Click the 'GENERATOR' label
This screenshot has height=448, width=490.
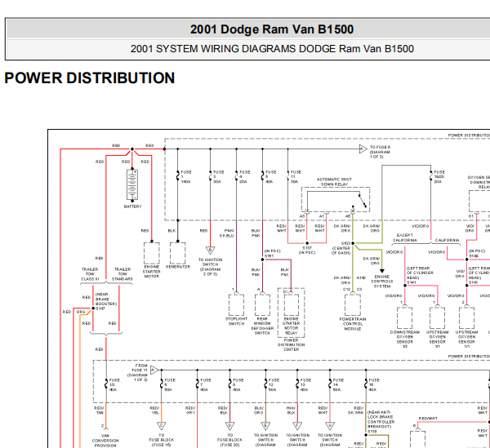click(177, 267)
